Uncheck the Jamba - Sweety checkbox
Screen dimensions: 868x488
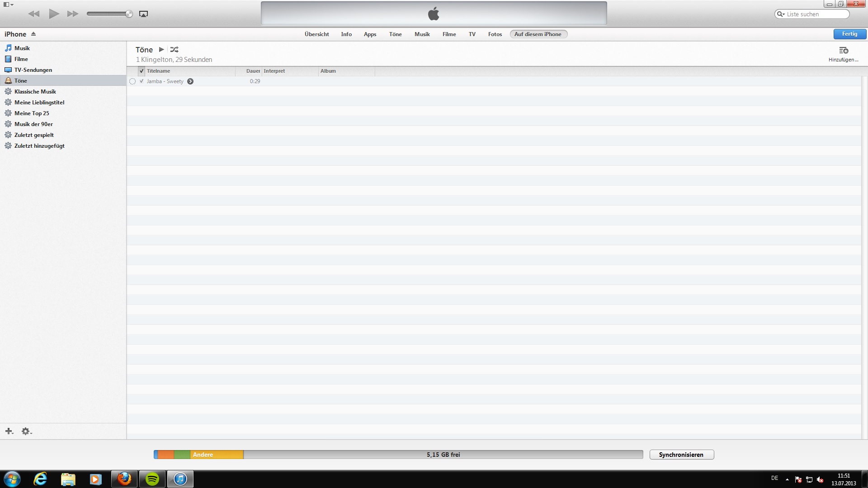pos(142,81)
